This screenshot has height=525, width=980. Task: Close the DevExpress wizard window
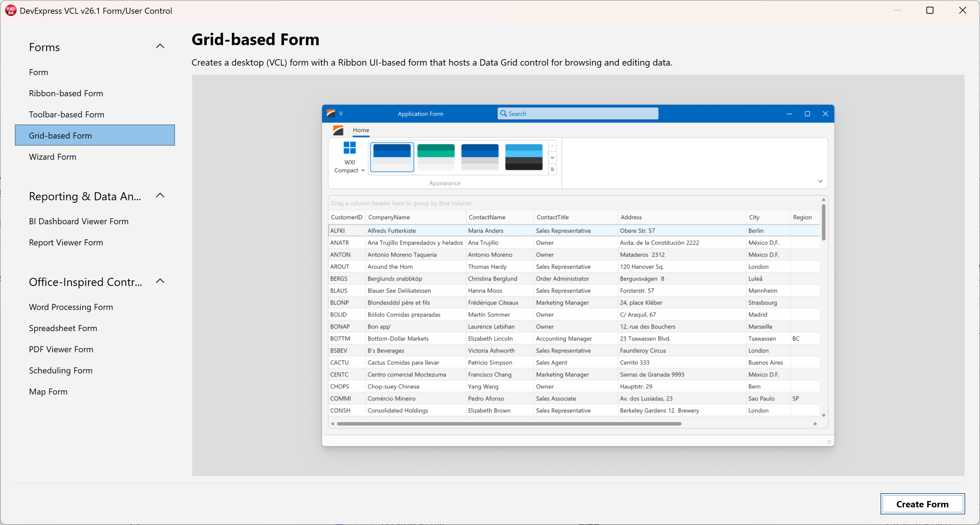coord(962,10)
